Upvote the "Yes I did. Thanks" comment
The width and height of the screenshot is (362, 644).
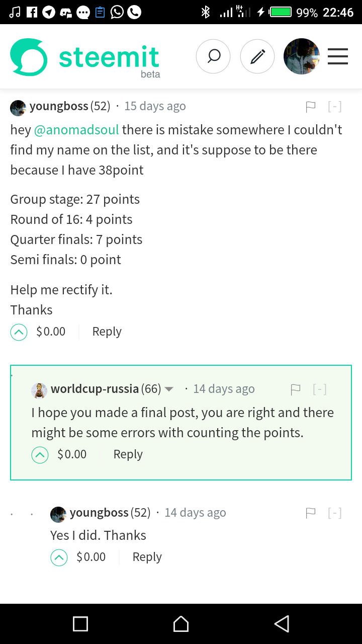pyautogui.click(x=59, y=557)
